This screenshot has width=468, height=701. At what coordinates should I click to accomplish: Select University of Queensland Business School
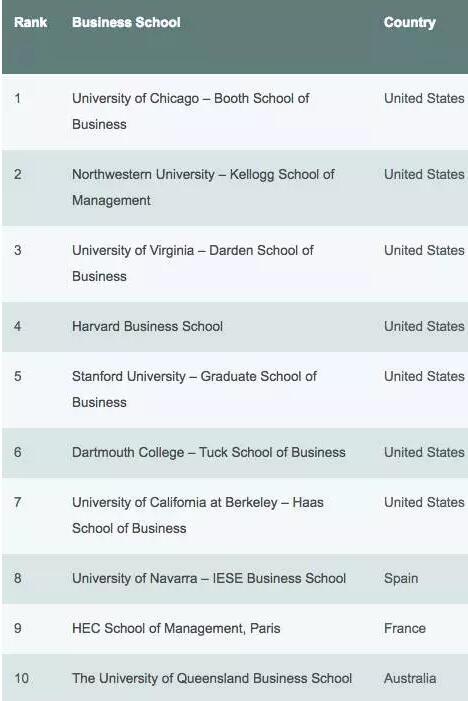(x=212, y=679)
